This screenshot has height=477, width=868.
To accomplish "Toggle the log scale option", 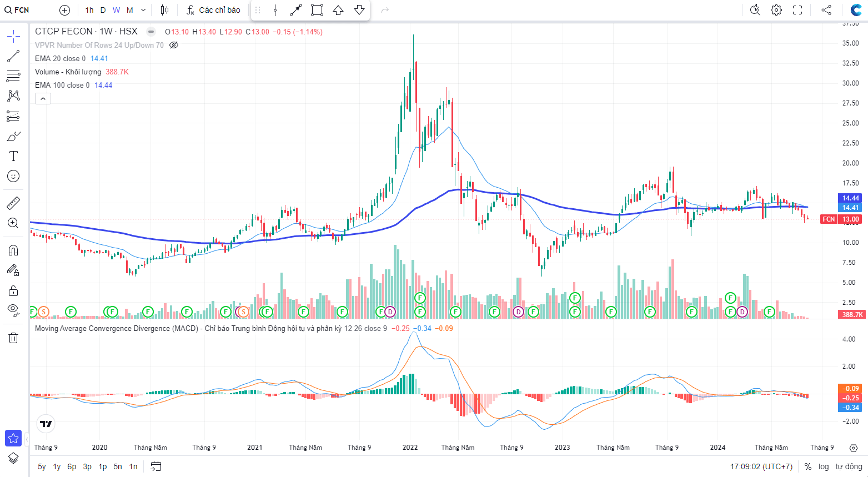I will tap(824, 466).
